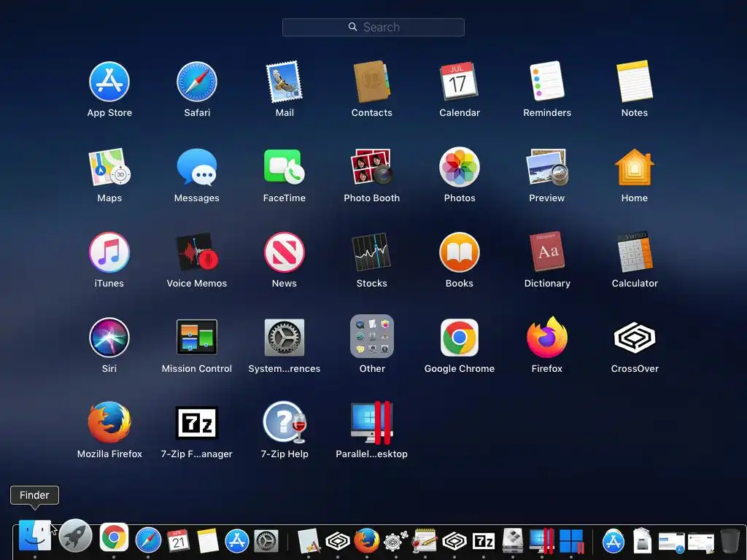Open System Preferences from the Launchpad grid

[285, 338]
